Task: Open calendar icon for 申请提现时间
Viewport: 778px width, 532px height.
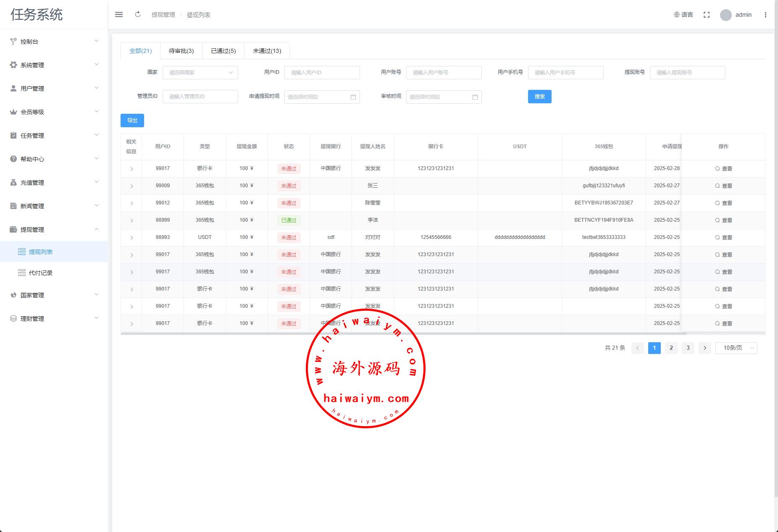Action: [353, 97]
